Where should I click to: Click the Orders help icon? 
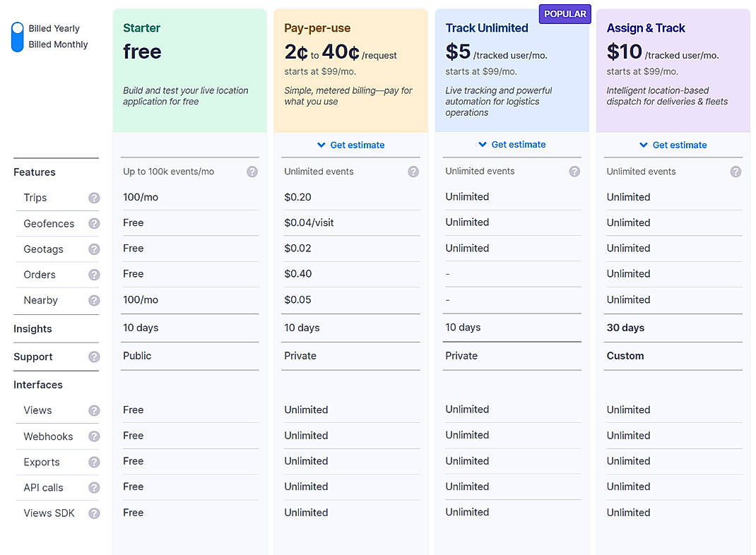(x=94, y=275)
